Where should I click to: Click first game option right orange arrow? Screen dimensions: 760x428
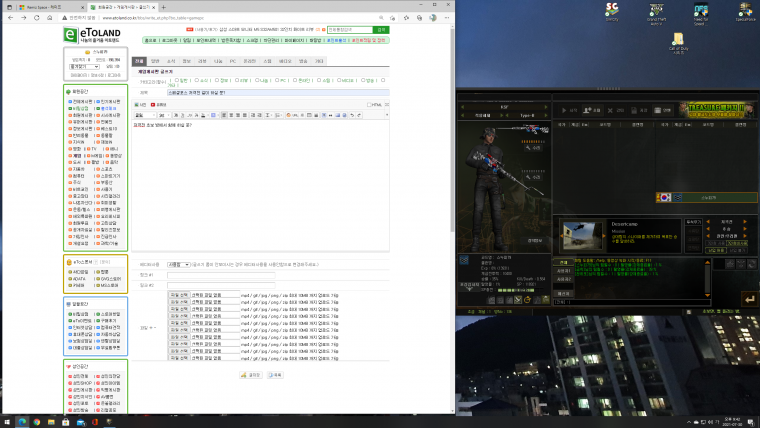(745, 222)
